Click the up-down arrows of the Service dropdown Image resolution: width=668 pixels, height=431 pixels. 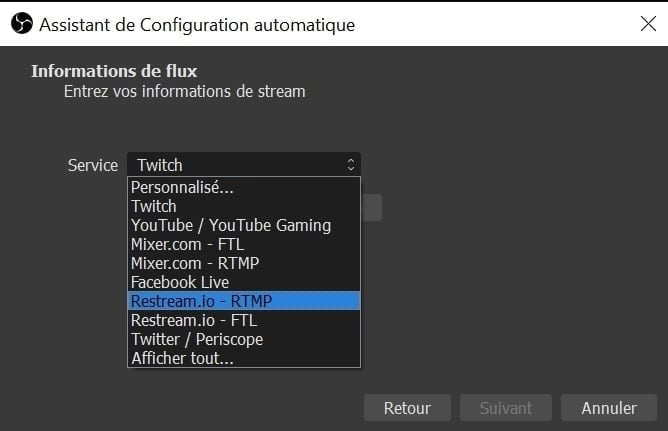click(x=351, y=165)
